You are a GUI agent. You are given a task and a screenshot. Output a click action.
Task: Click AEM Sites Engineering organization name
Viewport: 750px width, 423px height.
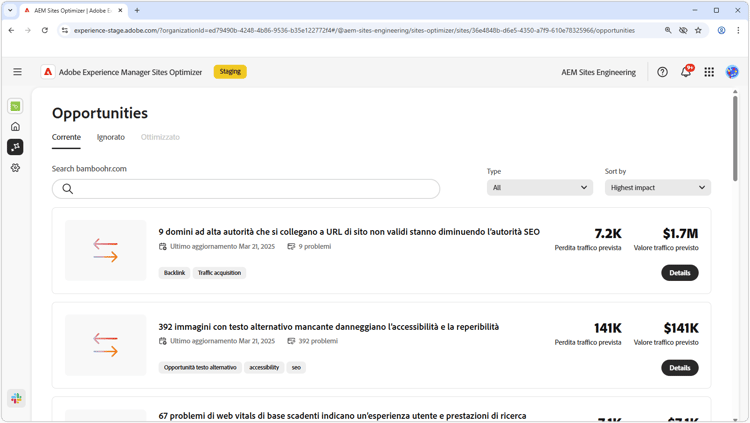point(598,72)
